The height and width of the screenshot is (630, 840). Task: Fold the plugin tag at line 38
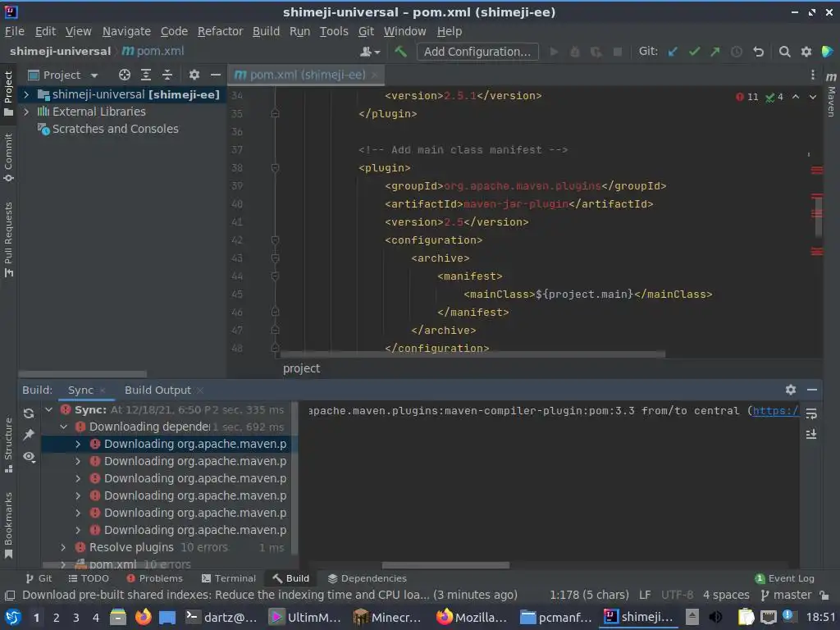pos(275,167)
